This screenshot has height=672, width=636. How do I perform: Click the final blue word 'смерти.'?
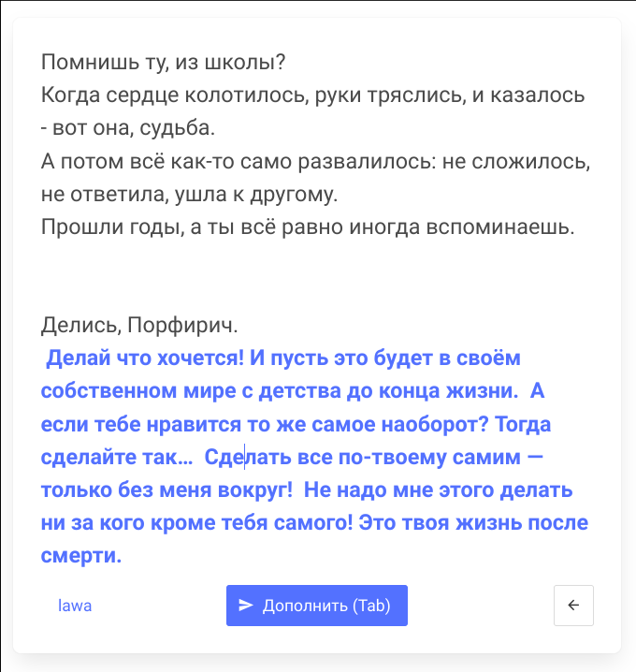tap(82, 556)
